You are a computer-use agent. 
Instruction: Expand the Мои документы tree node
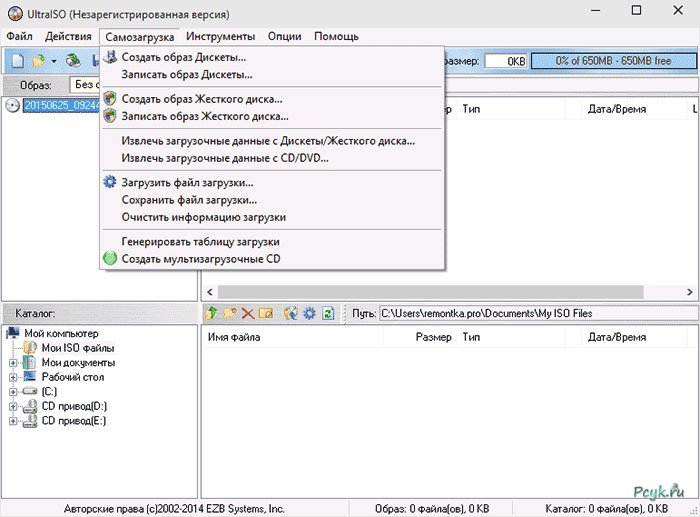click(13, 363)
